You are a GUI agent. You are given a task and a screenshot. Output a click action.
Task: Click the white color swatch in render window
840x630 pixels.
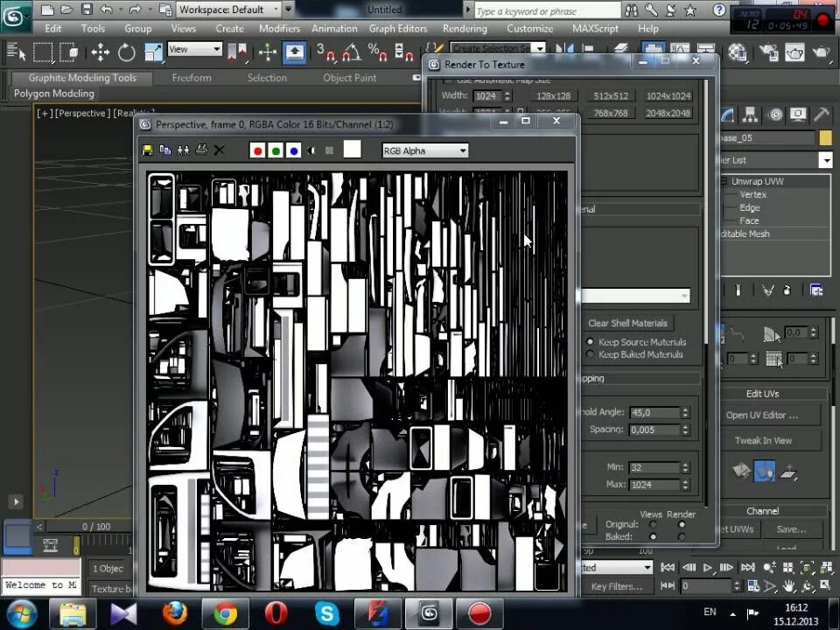352,150
